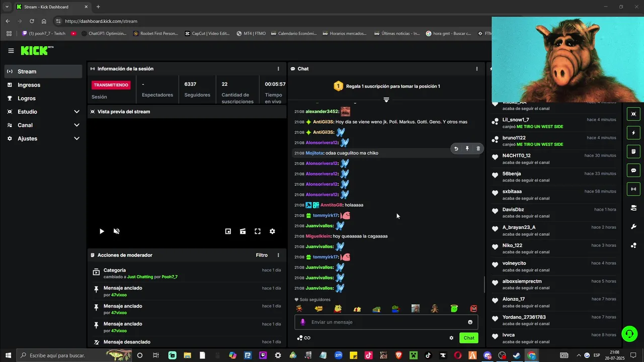
Task: Pin Mojitota's chat message
Action: (467, 149)
